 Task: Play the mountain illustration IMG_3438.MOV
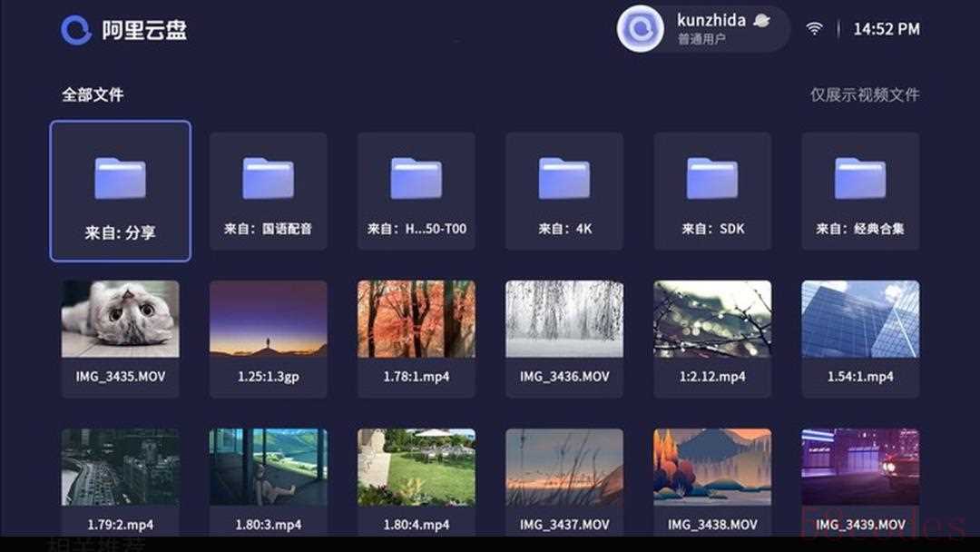[712, 467]
